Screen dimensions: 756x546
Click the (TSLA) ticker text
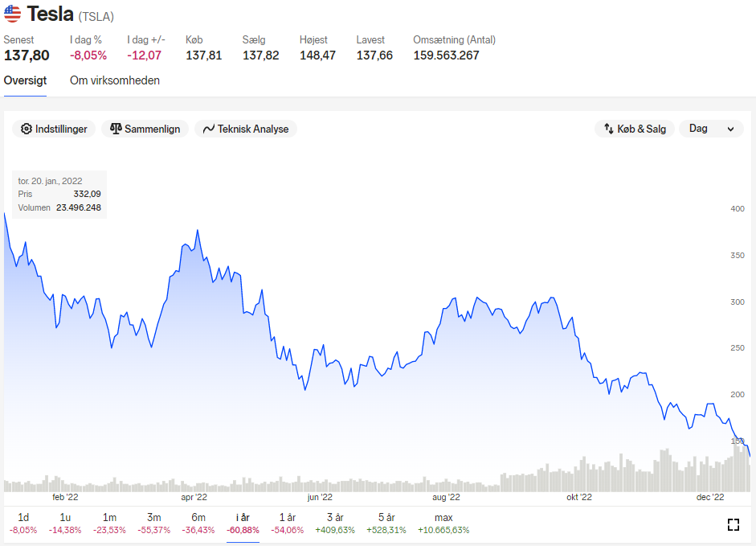tap(96, 16)
